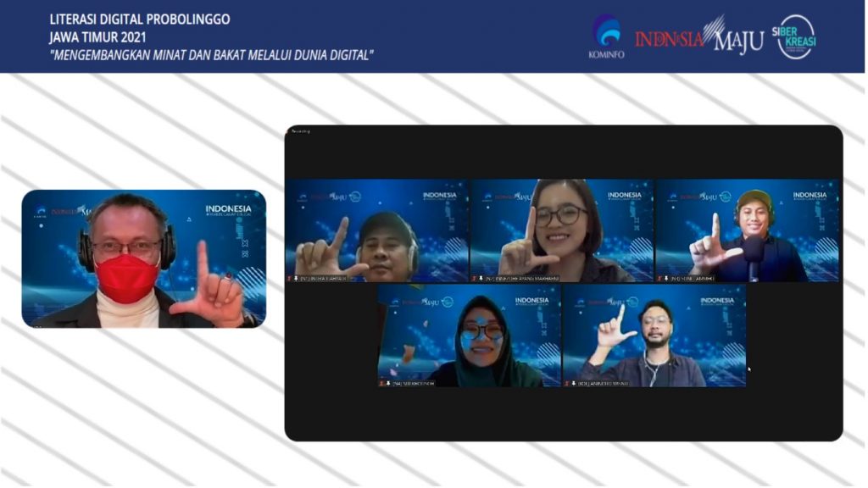Viewport: 868px width, 488px height.
Task: Click the Recording indicator in Zoom window
Action: 301,131
